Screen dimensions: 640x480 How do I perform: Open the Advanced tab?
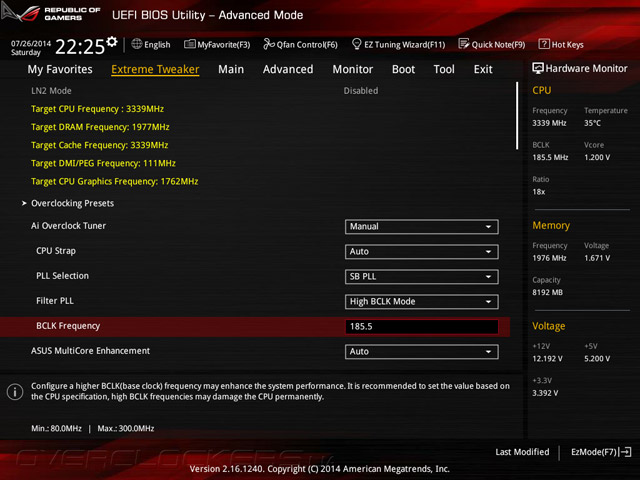pyautogui.click(x=288, y=69)
